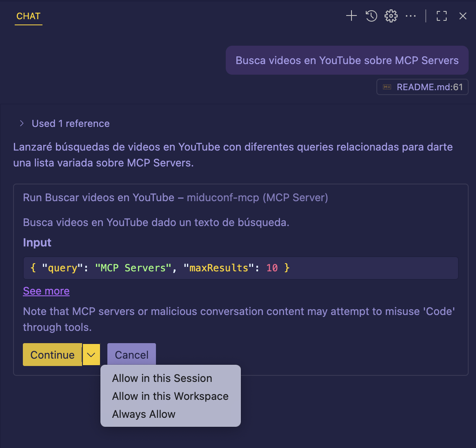This screenshot has height=448, width=476.
Task: Open the See more link
Action: 46,291
